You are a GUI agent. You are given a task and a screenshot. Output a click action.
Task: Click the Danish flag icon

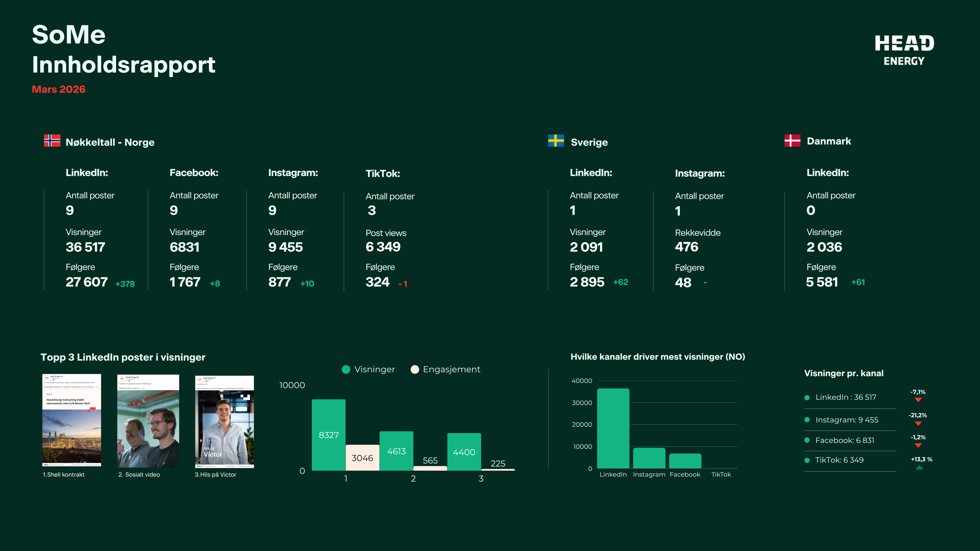pos(793,141)
